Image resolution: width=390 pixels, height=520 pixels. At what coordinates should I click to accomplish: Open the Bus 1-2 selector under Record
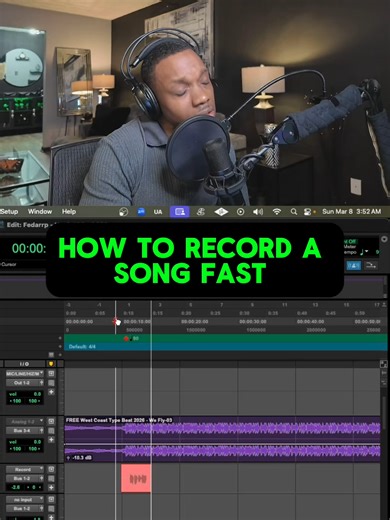25,478
